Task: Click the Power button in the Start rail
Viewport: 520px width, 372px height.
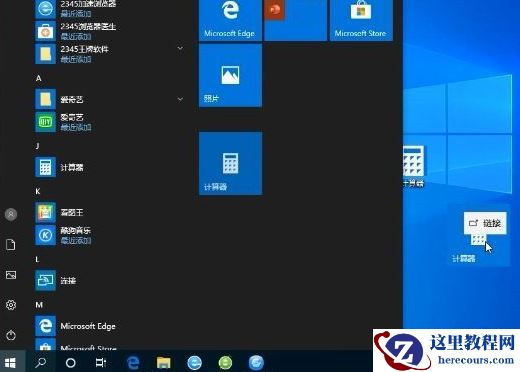Action: pos(11,335)
